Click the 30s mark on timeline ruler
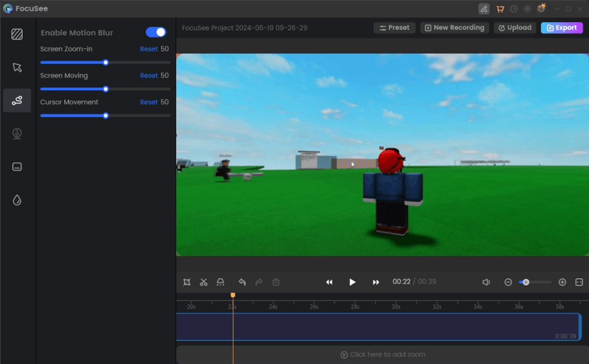The height and width of the screenshot is (364, 589). [396, 306]
